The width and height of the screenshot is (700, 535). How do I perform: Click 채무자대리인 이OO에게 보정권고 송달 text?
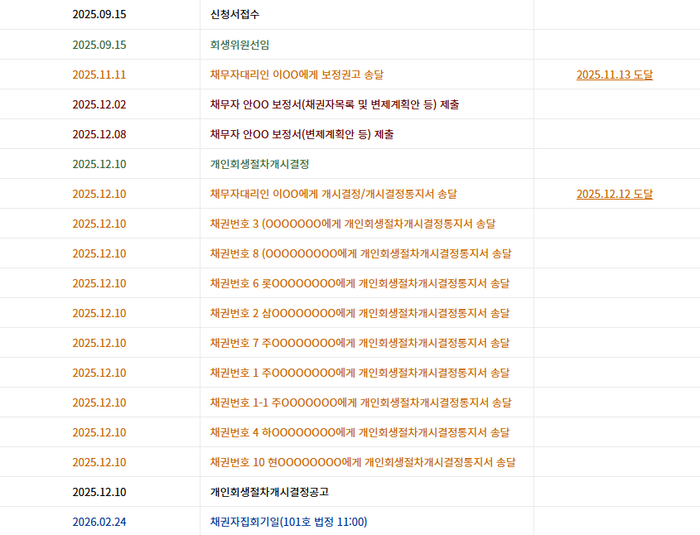296,75
